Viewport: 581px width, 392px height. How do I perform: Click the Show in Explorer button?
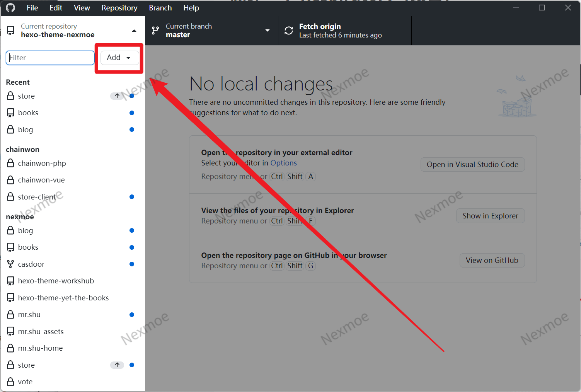(x=490, y=216)
